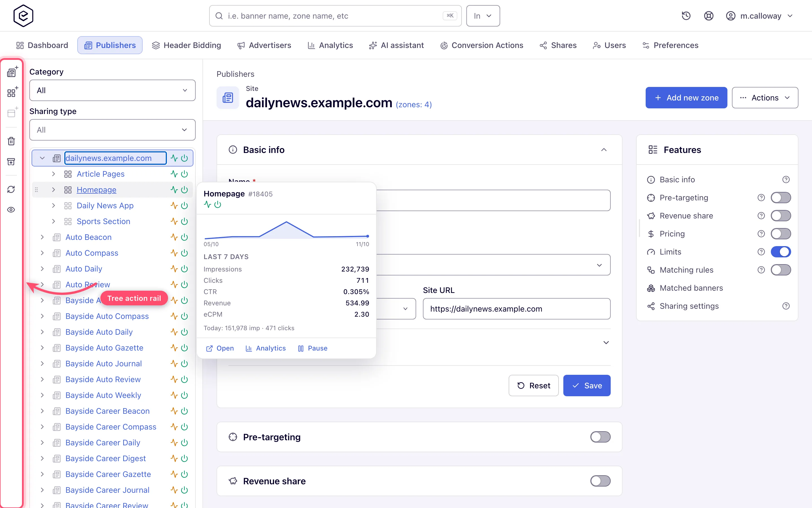The height and width of the screenshot is (508, 812).
Task: Click power icon on Auto Beacon row
Action: (185, 237)
